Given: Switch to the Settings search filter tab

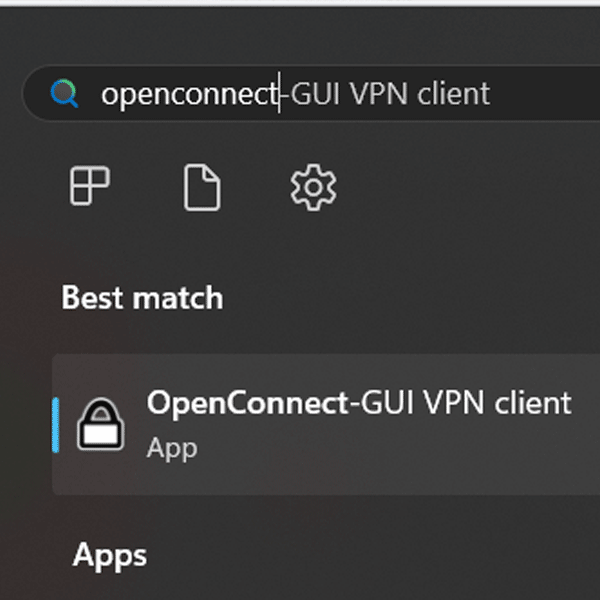Looking at the screenshot, I should 313,187.
